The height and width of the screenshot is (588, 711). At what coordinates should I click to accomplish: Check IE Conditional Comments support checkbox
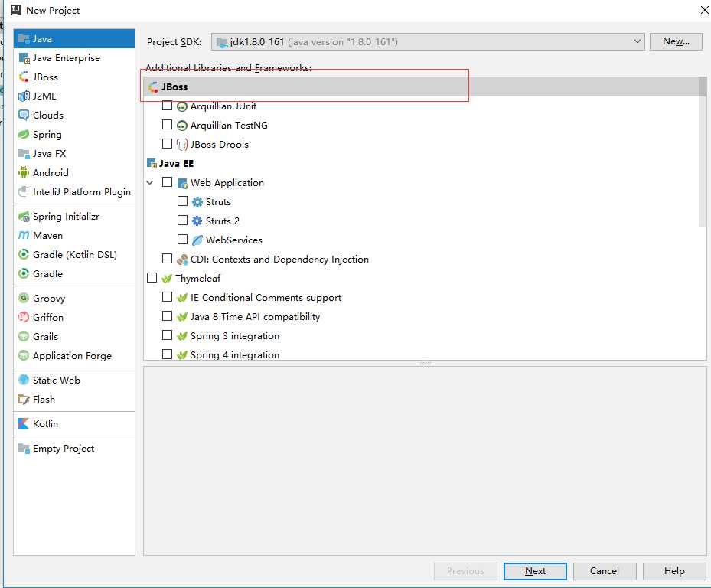(x=168, y=297)
